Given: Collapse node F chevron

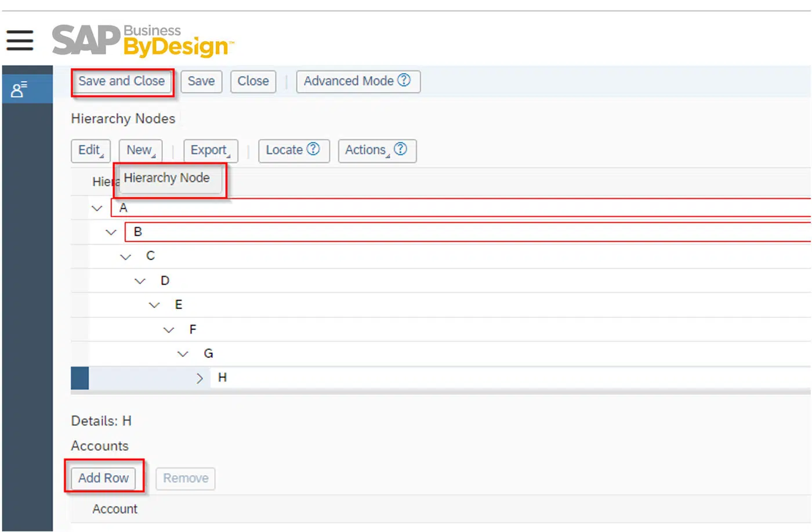Looking at the screenshot, I should coord(169,330).
